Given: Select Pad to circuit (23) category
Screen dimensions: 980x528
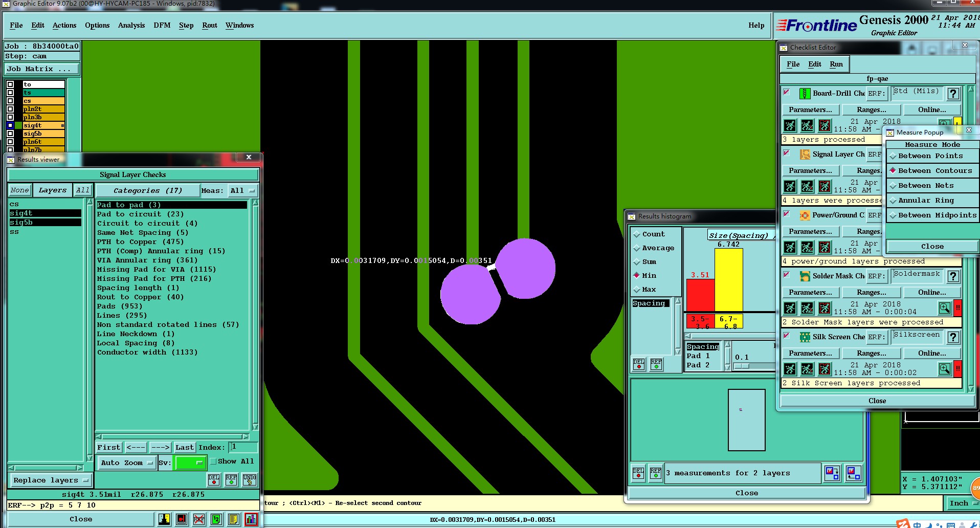Looking at the screenshot, I should [x=140, y=214].
